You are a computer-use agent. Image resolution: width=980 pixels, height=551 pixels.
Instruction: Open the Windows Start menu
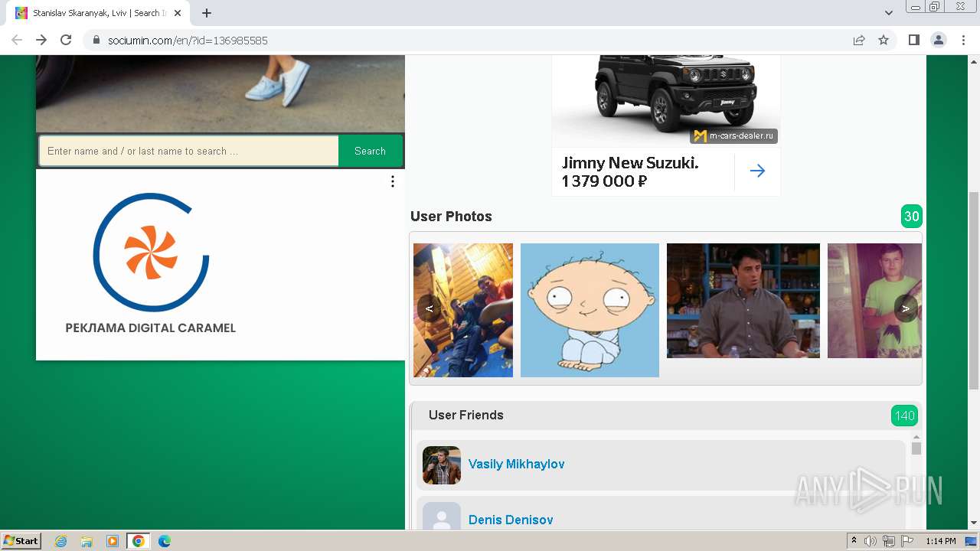click(x=21, y=541)
